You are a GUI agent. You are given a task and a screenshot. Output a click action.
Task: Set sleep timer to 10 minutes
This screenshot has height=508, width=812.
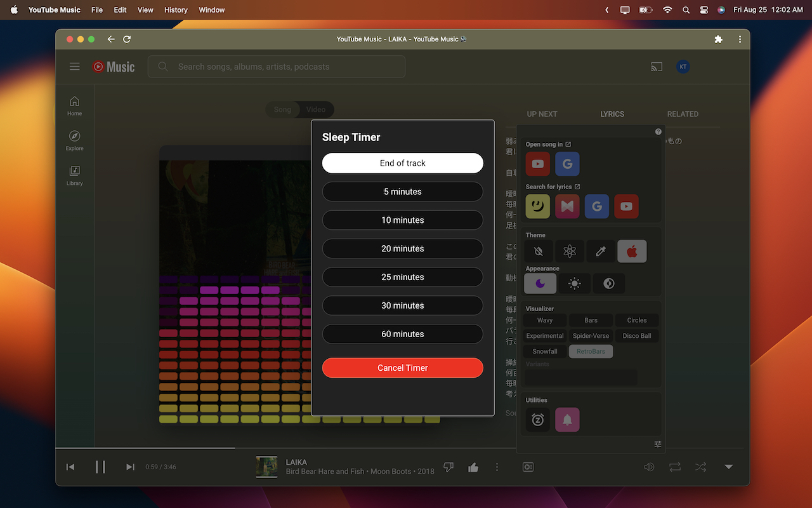point(403,220)
